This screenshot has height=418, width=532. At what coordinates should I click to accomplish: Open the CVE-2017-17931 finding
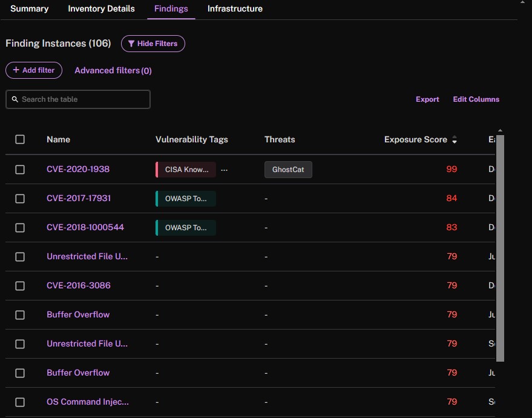coord(79,198)
